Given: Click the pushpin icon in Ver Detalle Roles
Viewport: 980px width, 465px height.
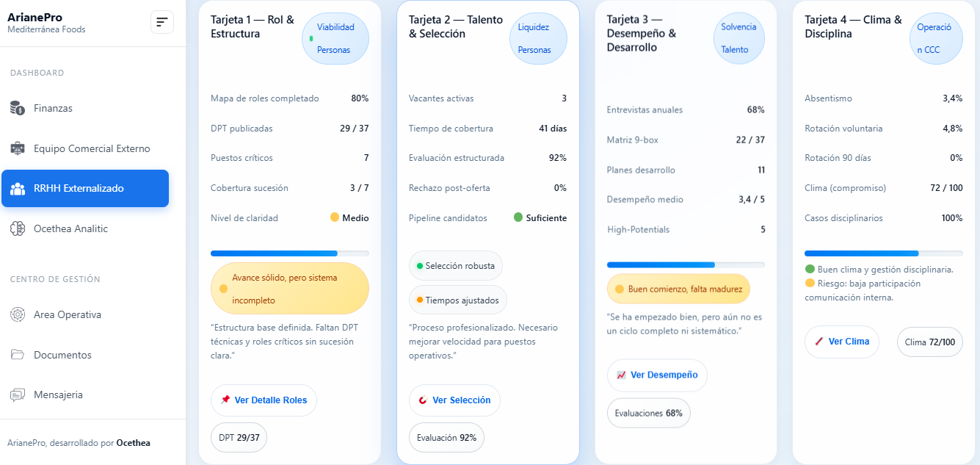Looking at the screenshot, I should tap(225, 400).
